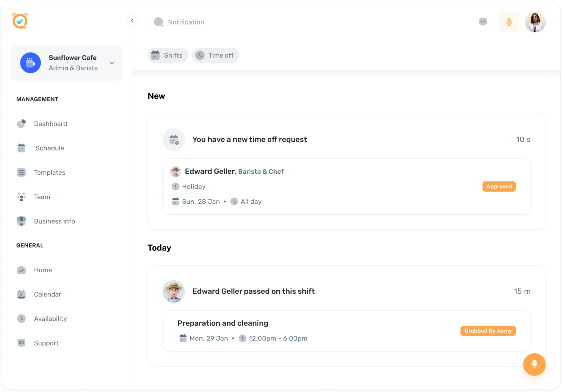The image size is (562, 392).
Task: Click the orange microphone floating button
Action: point(534,364)
